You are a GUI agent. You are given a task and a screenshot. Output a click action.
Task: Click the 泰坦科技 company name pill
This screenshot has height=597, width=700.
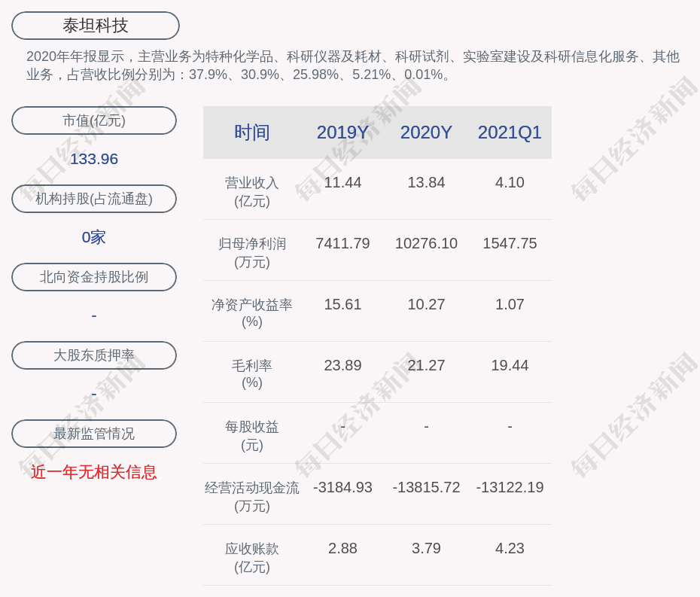coord(96,26)
